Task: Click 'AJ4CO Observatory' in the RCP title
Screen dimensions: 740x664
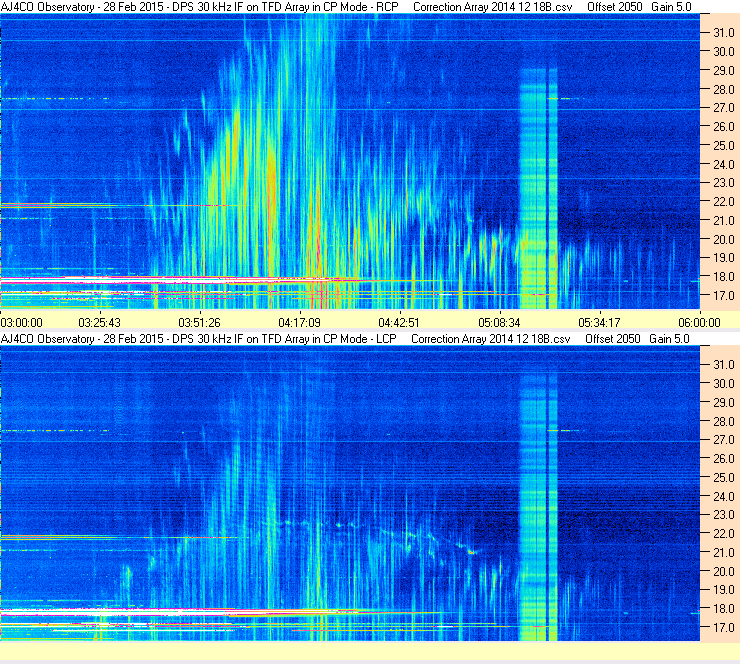Action: 48,7
